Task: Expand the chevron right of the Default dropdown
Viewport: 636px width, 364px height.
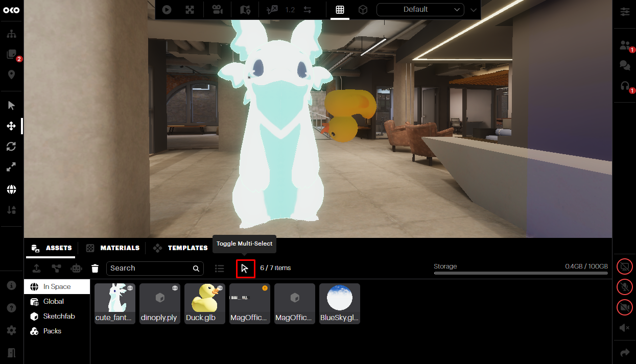Action: click(x=474, y=10)
